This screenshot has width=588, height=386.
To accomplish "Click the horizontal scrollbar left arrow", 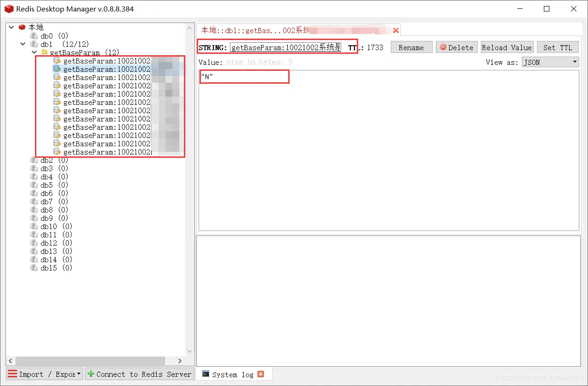I will pos(11,361).
